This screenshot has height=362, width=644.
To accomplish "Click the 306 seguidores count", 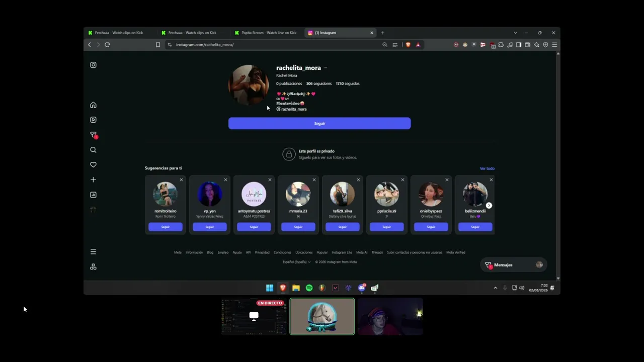I will pos(319,83).
